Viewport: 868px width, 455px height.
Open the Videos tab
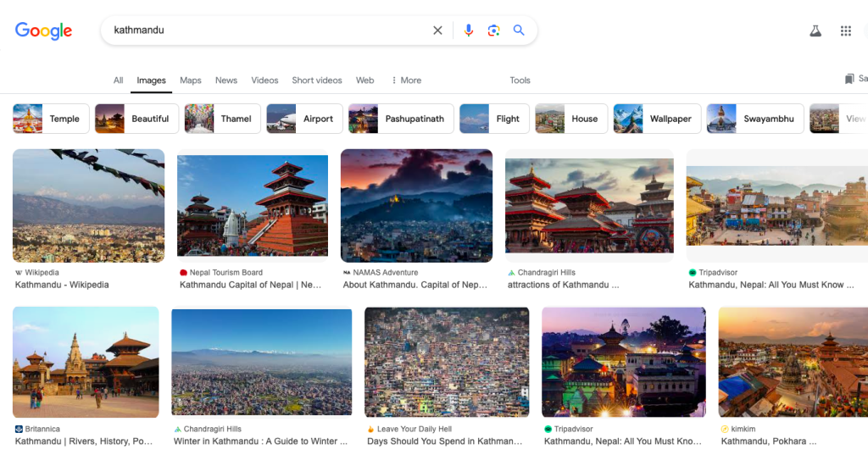coord(264,80)
